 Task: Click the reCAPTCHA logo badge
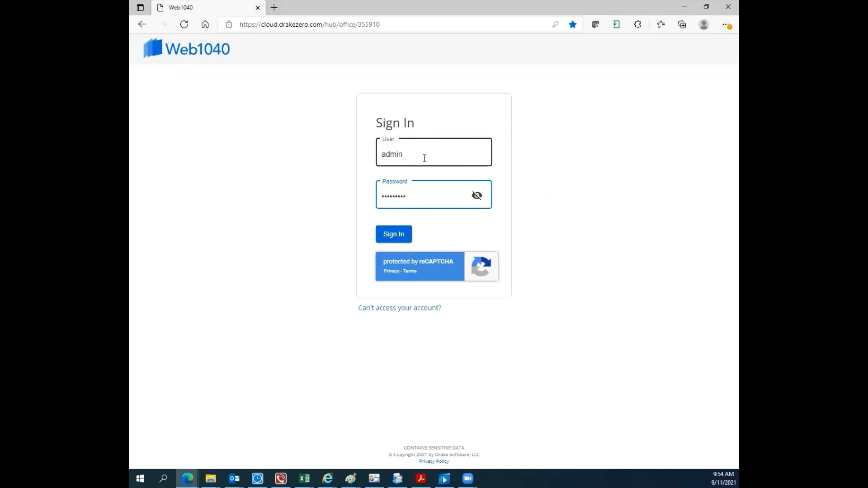[481, 267]
